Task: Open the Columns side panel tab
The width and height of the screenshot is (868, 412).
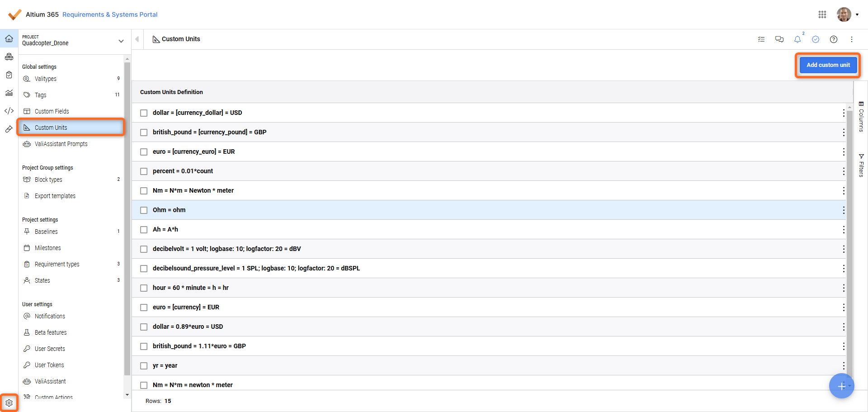Action: 861,117
